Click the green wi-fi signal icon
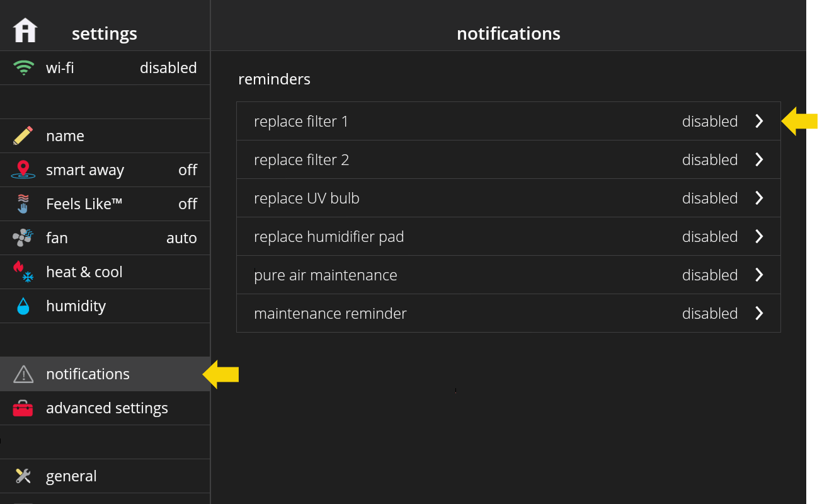This screenshot has height=504, width=822. click(x=24, y=67)
